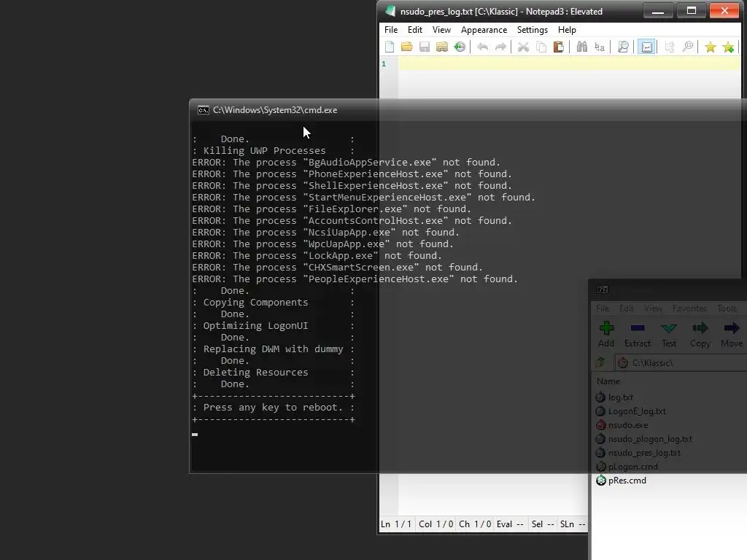The width and height of the screenshot is (747, 560).
Task: Click the Eval status bar entry
Action: tap(510, 524)
